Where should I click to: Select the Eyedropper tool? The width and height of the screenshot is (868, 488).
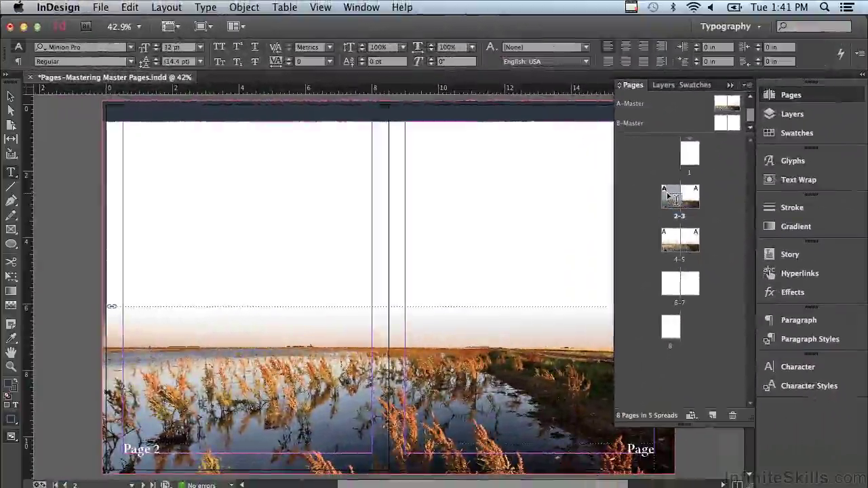11,338
